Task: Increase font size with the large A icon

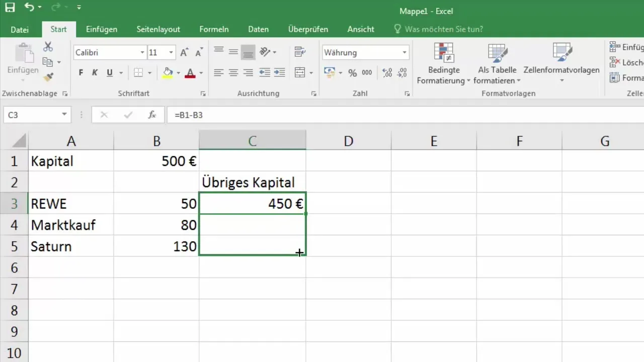Action: 184,52
